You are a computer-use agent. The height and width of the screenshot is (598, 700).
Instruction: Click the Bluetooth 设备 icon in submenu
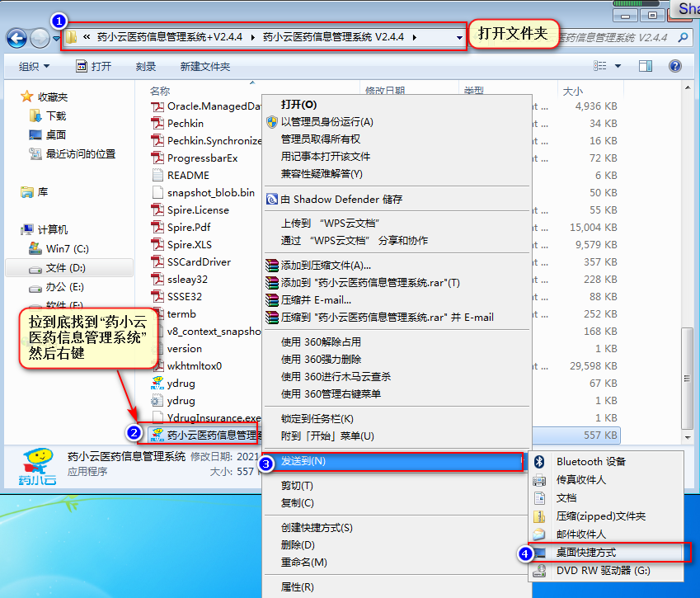click(x=539, y=462)
